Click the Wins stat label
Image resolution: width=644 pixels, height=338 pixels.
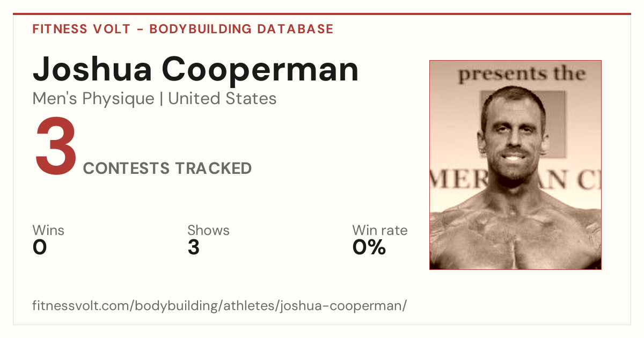point(48,231)
